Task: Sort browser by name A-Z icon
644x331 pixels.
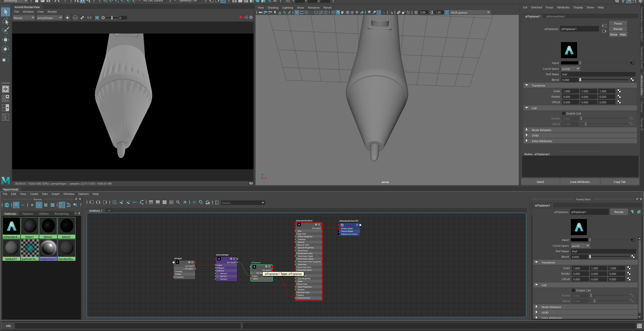Action: [x=62, y=205]
